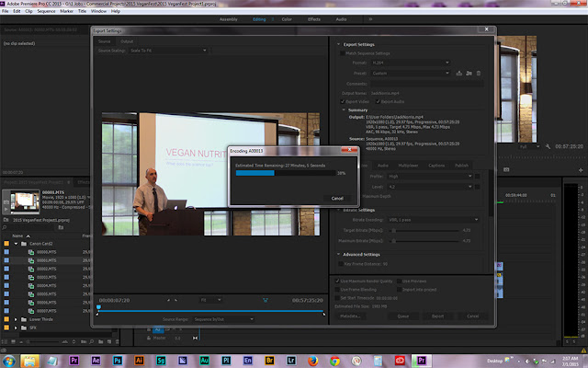Viewport: 588px width, 368px height.
Task: Uncheck the Export Audio checkbox
Action: [x=378, y=101]
